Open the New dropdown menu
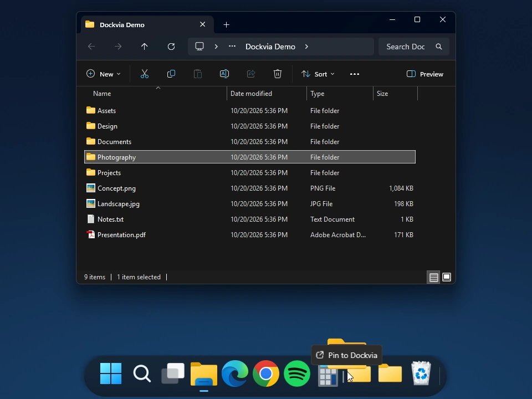 point(104,74)
